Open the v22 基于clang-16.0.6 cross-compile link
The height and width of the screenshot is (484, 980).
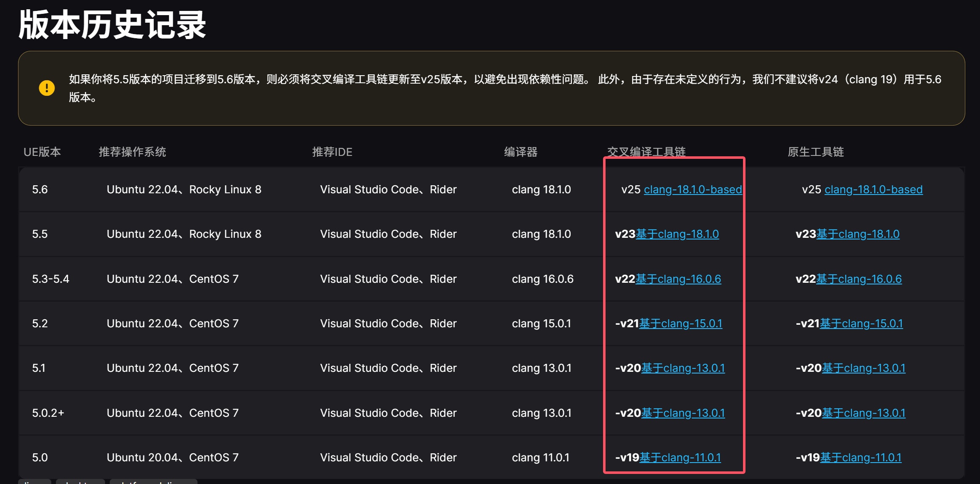(x=679, y=279)
